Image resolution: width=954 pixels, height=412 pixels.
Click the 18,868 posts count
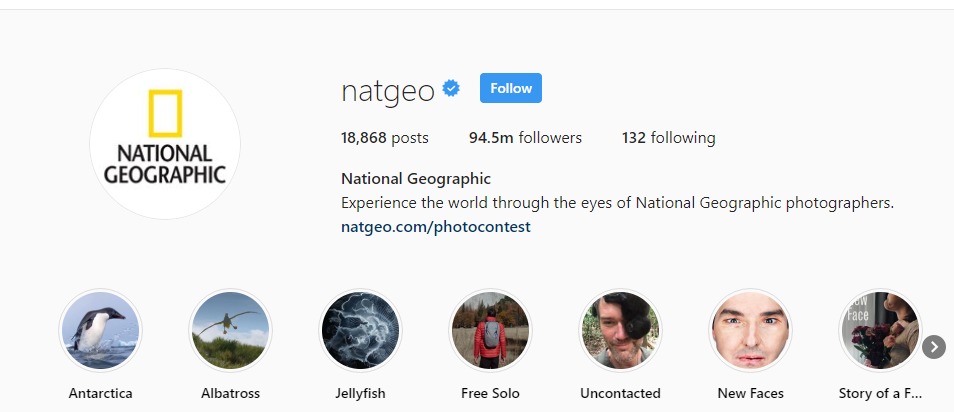tap(385, 138)
